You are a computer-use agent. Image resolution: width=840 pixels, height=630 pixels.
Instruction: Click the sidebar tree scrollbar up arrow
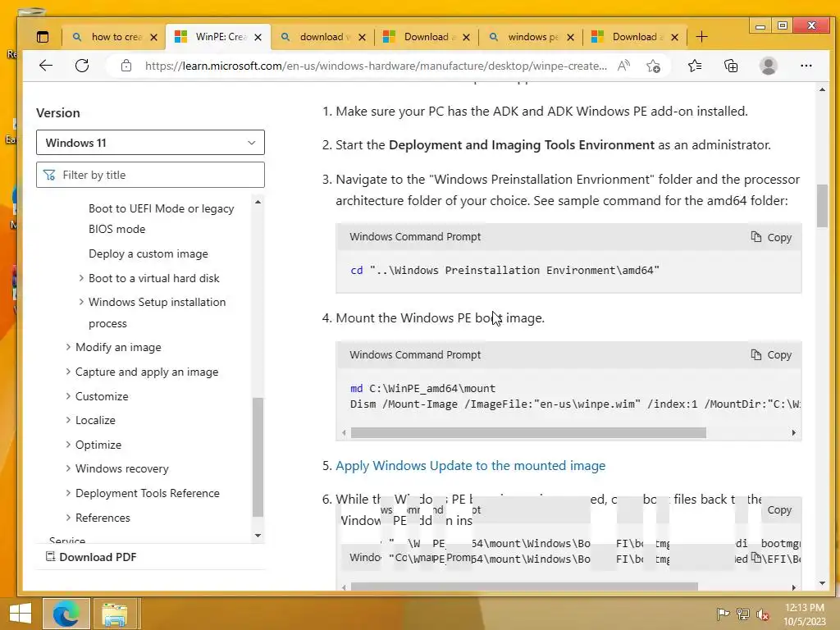point(258,202)
